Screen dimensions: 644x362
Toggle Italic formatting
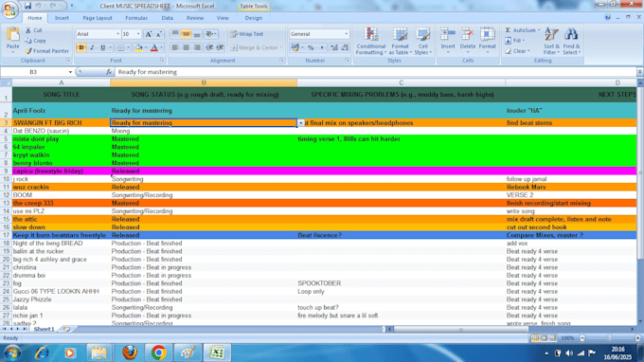coord(92,47)
